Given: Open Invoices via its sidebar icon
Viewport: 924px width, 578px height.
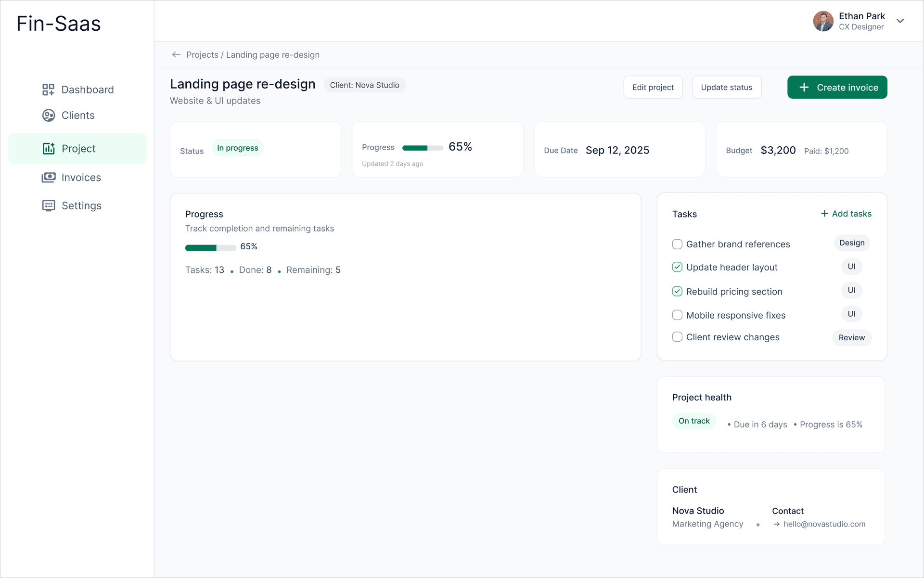Looking at the screenshot, I should click(x=48, y=177).
